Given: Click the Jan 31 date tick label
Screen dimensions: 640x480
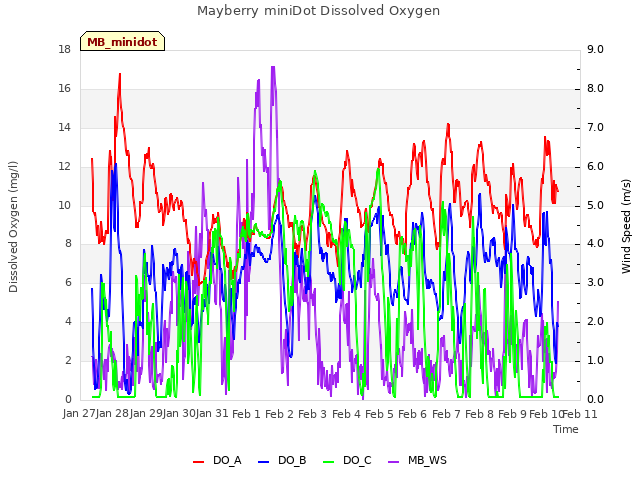Looking at the screenshot, I should (212, 413).
